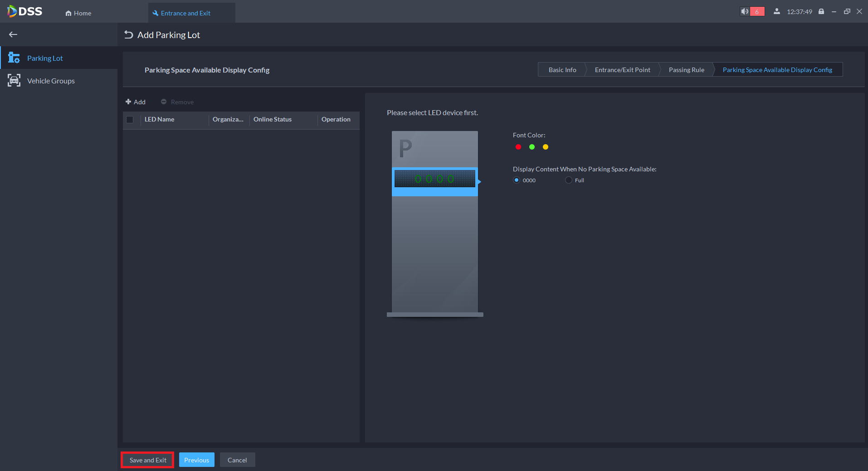Switch to Entrance and Exit tab

click(x=185, y=13)
